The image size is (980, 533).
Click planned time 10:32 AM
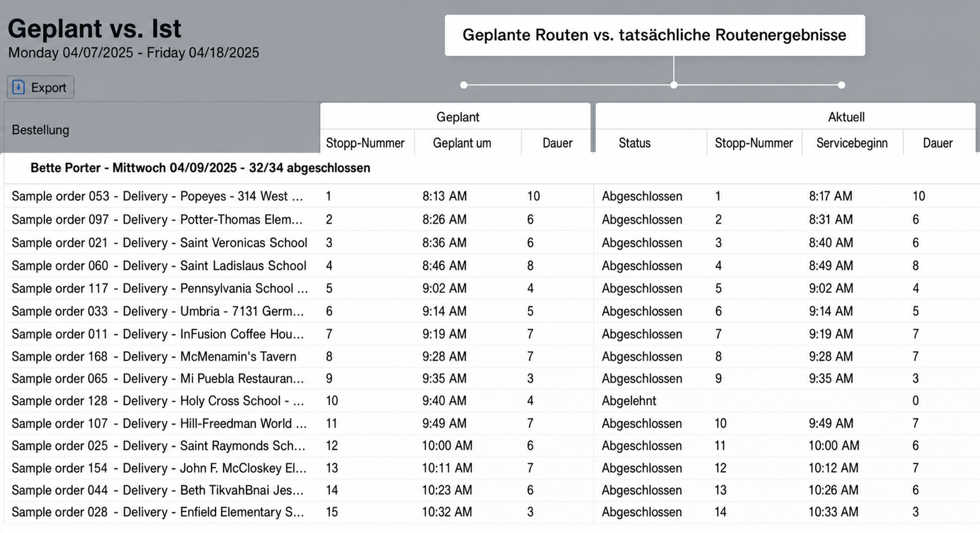[x=447, y=512]
